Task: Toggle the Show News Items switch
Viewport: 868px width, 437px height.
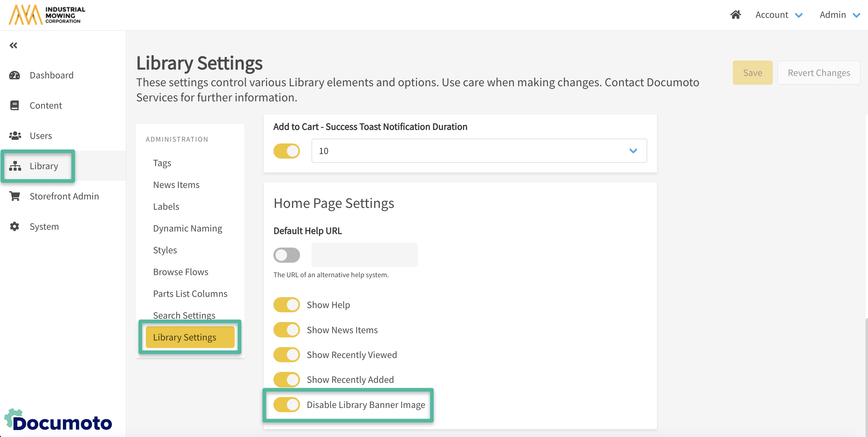Action: pyautogui.click(x=286, y=330)
